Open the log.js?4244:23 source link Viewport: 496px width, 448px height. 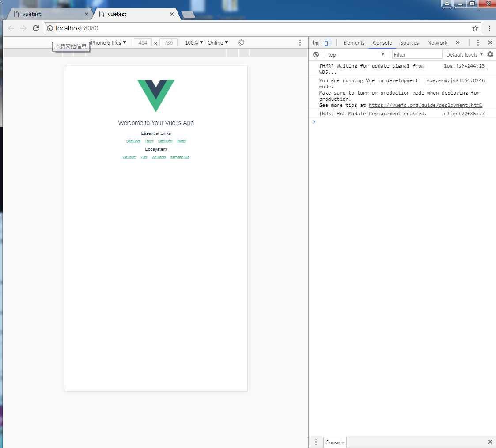click(464, 66)
